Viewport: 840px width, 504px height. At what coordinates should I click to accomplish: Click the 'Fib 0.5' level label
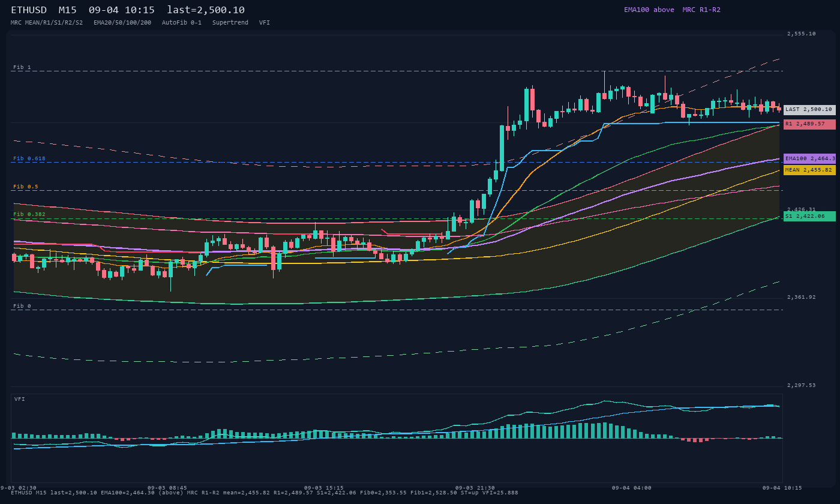26,187
